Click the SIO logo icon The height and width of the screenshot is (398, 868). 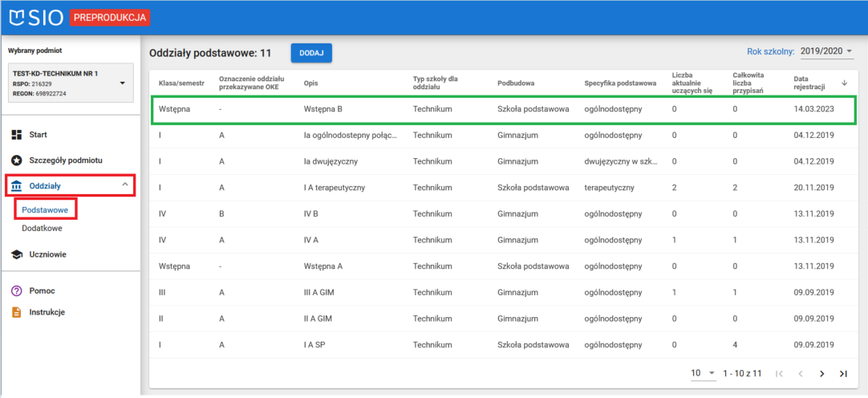pos(19,16)
